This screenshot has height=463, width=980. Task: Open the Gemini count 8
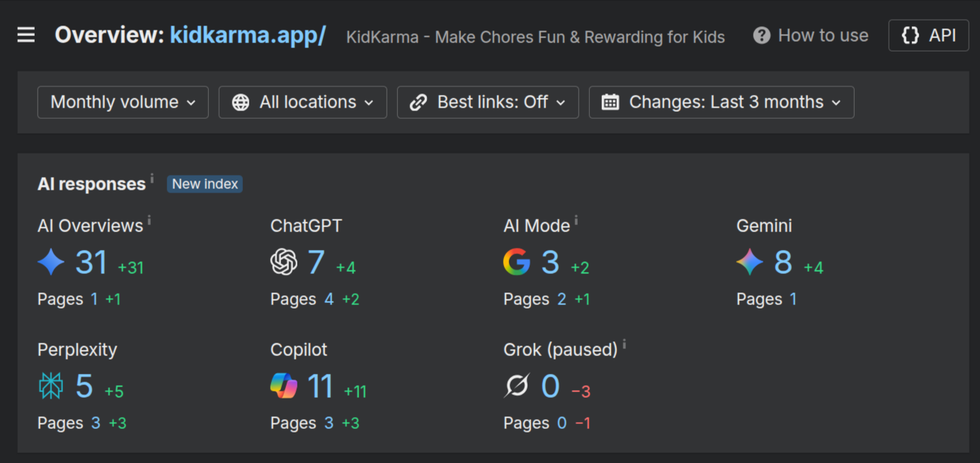[x=783, y=263]
